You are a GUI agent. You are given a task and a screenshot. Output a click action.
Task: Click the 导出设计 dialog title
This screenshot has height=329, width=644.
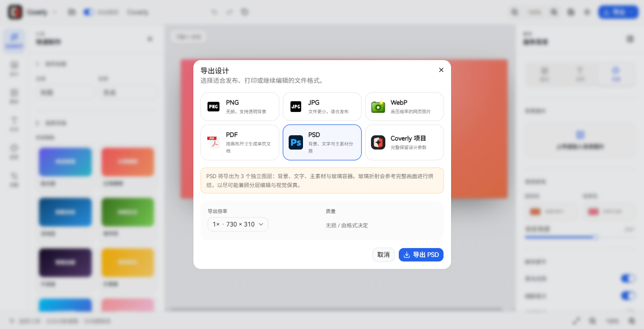(215, 71)
